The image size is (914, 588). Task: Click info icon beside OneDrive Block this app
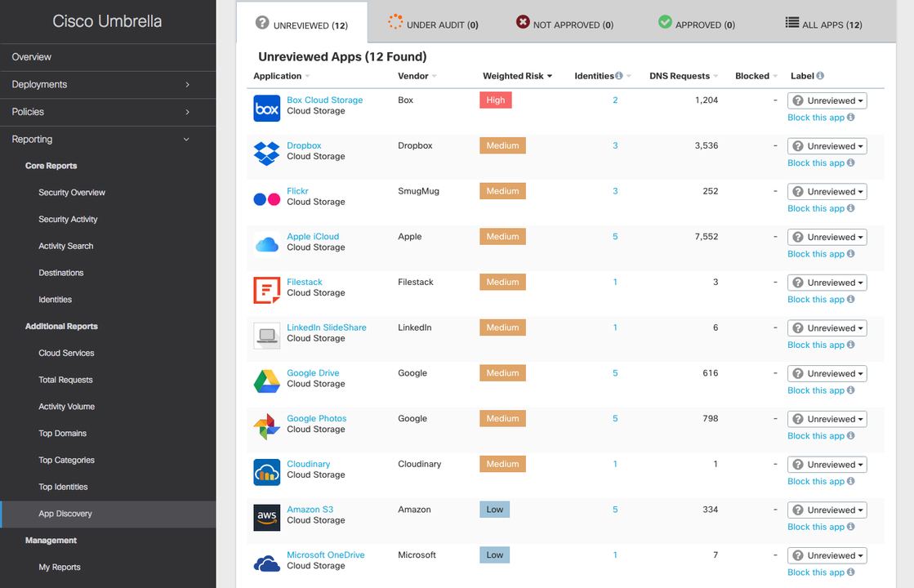(x=851, y=572)
